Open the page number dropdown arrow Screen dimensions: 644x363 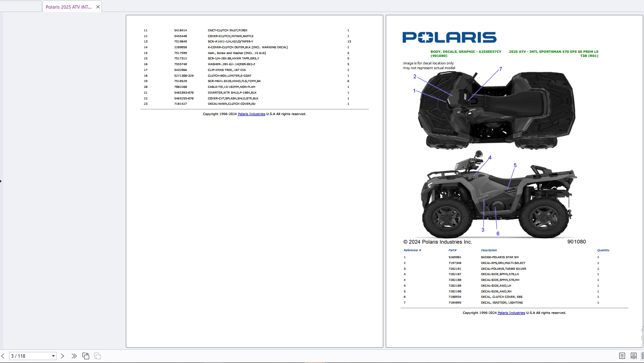tap(53, 356)
